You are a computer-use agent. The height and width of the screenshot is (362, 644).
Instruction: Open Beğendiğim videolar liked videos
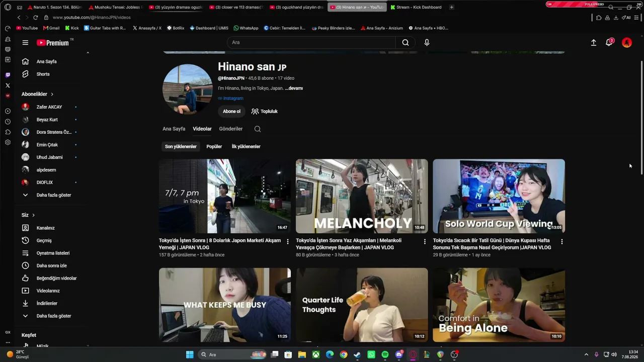coord(56,278)
